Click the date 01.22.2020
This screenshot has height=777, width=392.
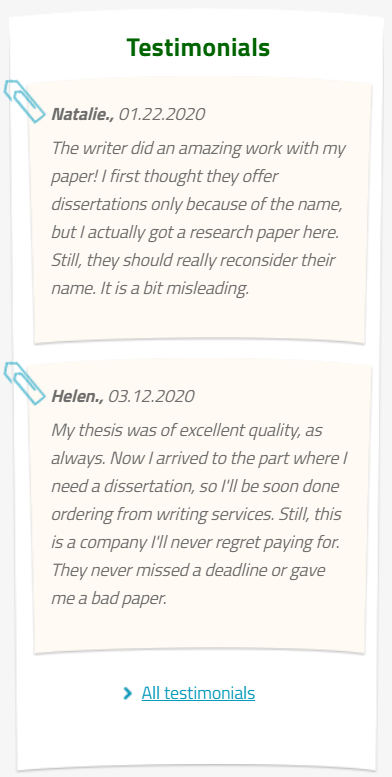click(162, 114)
